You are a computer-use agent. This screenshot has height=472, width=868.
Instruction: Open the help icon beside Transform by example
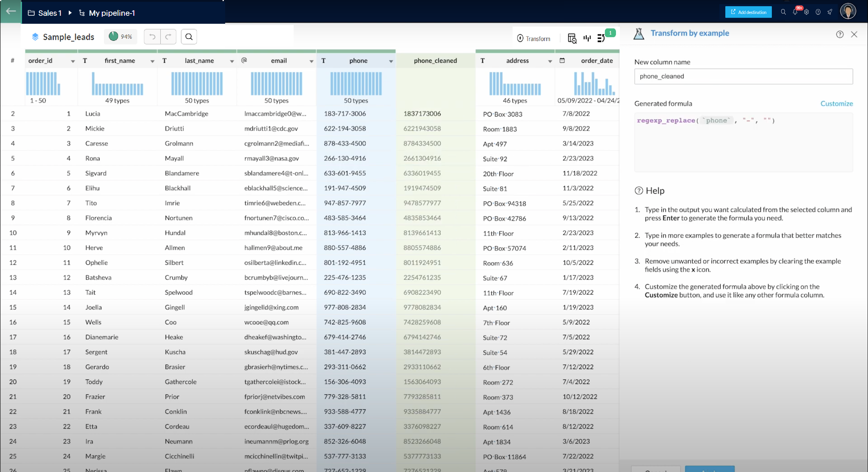point(839,34)
